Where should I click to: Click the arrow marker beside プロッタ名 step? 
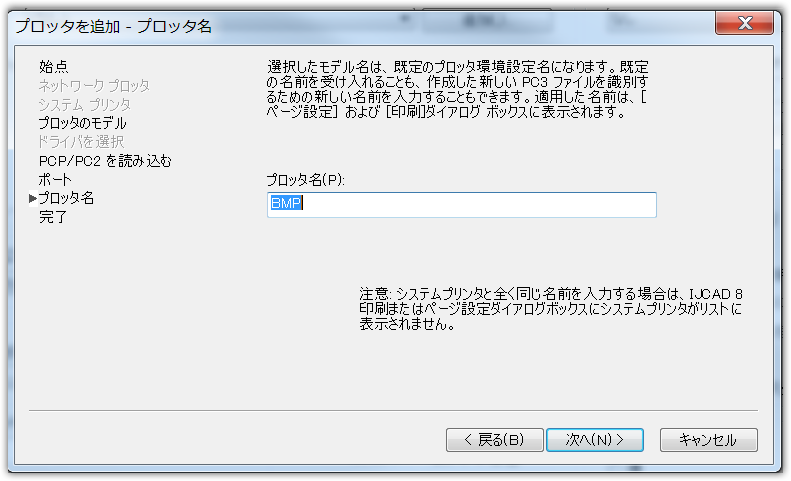point(33,198)
